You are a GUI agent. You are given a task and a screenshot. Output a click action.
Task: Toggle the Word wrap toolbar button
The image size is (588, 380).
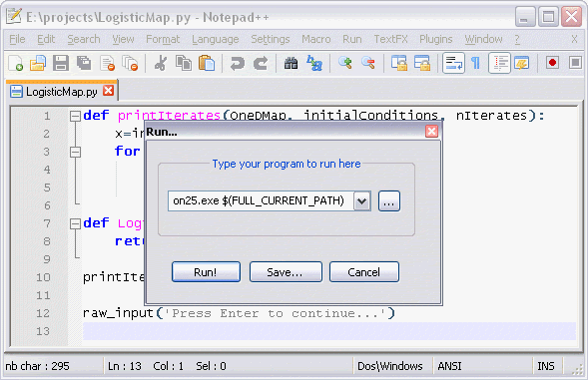click(454, 63)
